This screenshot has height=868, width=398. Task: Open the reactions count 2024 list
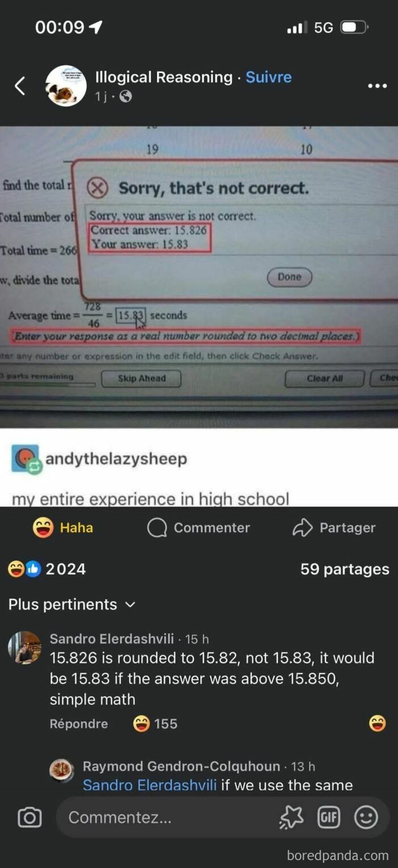coord(47,569)
